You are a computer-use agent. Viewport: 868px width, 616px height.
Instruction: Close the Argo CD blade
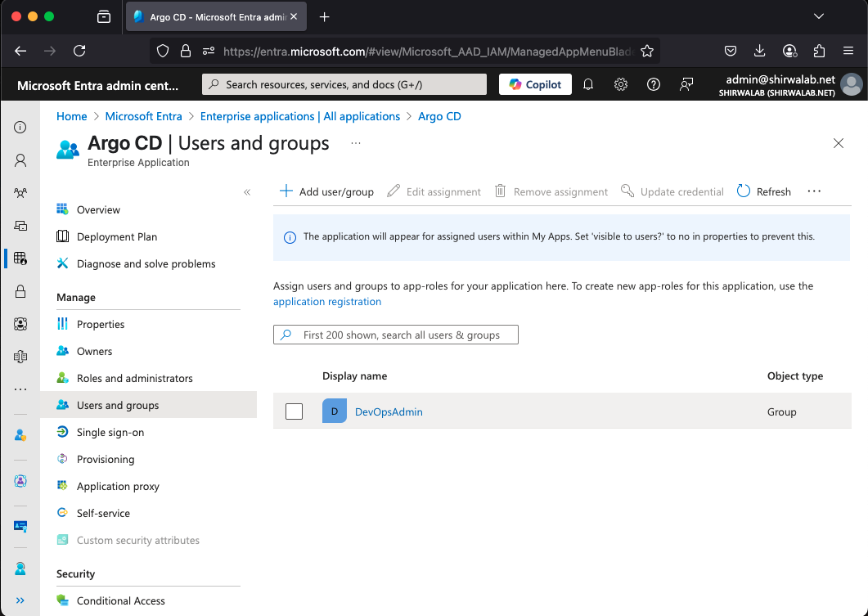(x=838, y=143)
